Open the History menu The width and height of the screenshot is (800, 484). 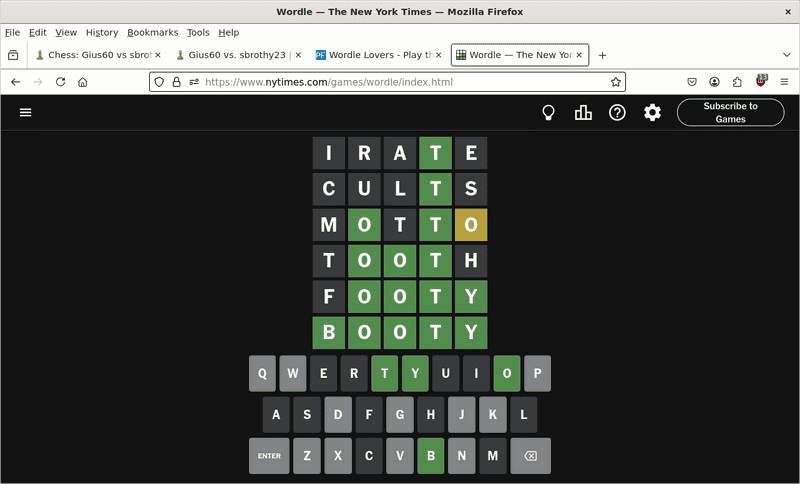tap(102, 33)
